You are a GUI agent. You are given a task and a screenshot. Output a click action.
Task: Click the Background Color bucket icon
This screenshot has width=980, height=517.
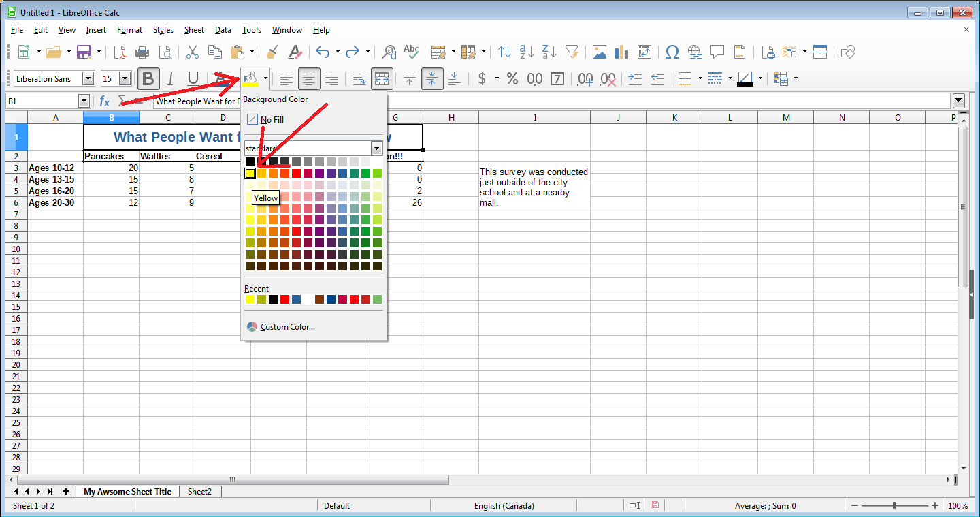(250, 79)
